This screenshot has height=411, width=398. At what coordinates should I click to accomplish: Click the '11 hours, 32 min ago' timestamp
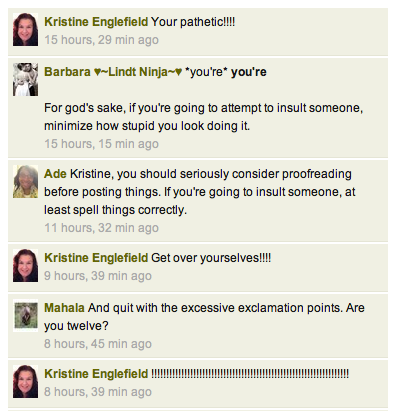tap(101, 228)
